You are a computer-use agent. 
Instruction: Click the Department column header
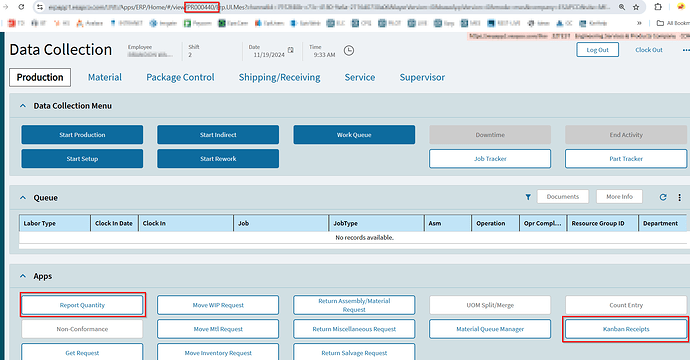pyautogui.click(x=664, y=223)
